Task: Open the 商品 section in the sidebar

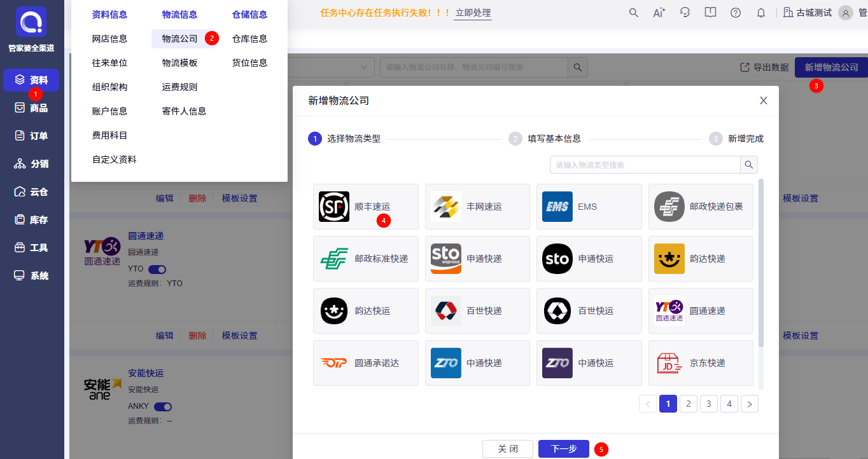Action: click(x=31, y=108)
